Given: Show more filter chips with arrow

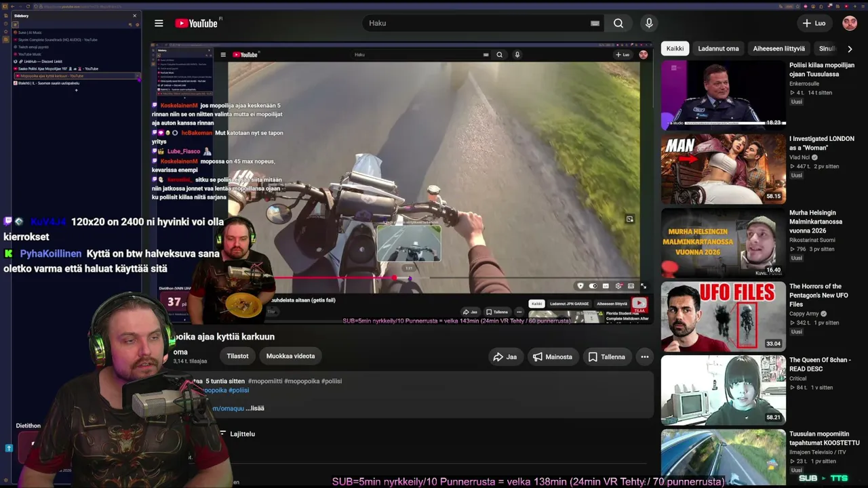Looking at the screenshot, I should [850, 49].
